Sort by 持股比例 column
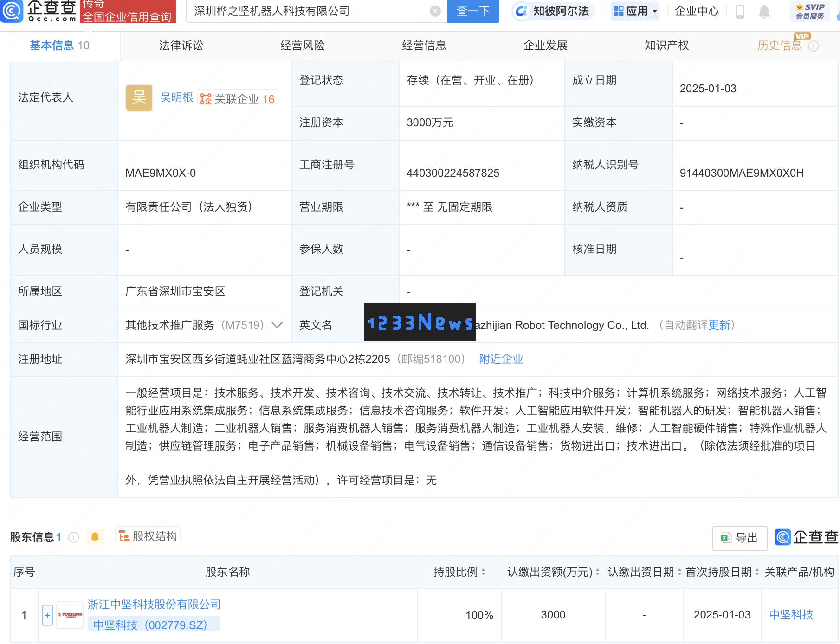This screenshot has width=840, height=644. click(x=483, y=572)
